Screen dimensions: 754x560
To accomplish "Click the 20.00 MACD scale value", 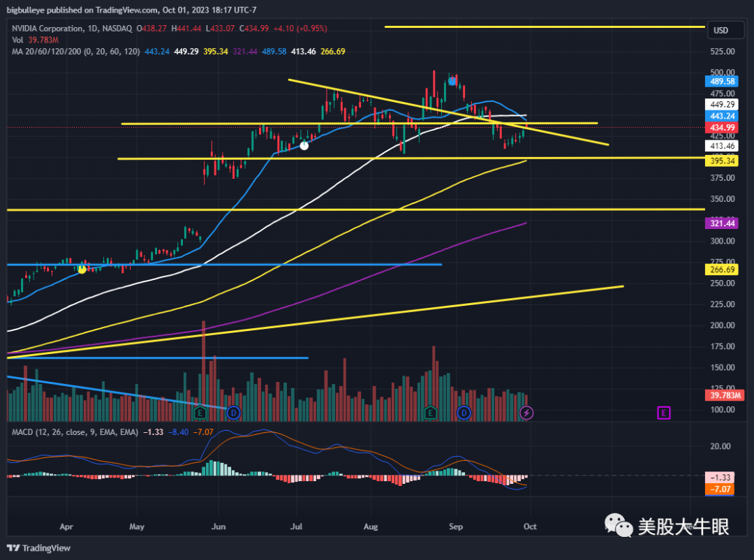I will click(x=720, y=446).
